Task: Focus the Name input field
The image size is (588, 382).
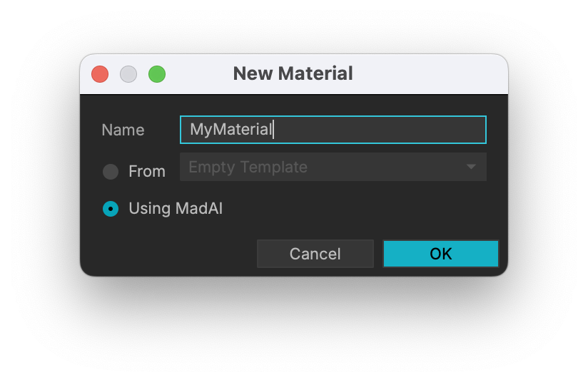Action: tap(333, 130)
